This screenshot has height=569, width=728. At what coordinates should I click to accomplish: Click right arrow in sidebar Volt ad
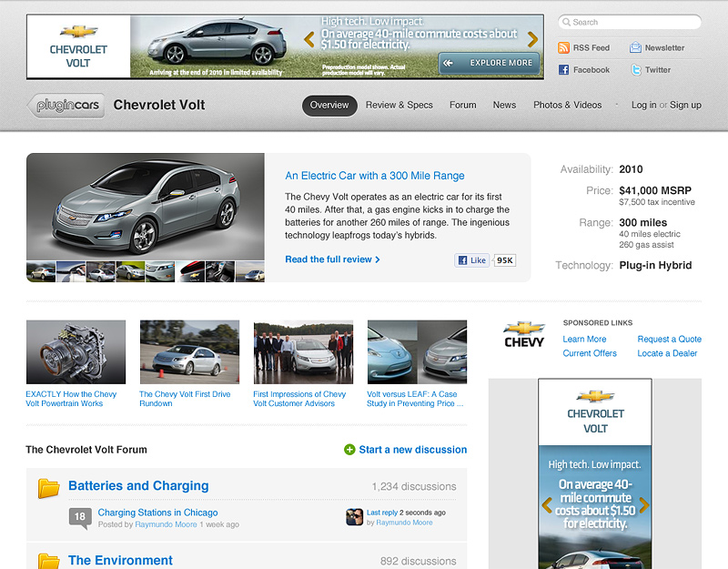click(644, 505)
